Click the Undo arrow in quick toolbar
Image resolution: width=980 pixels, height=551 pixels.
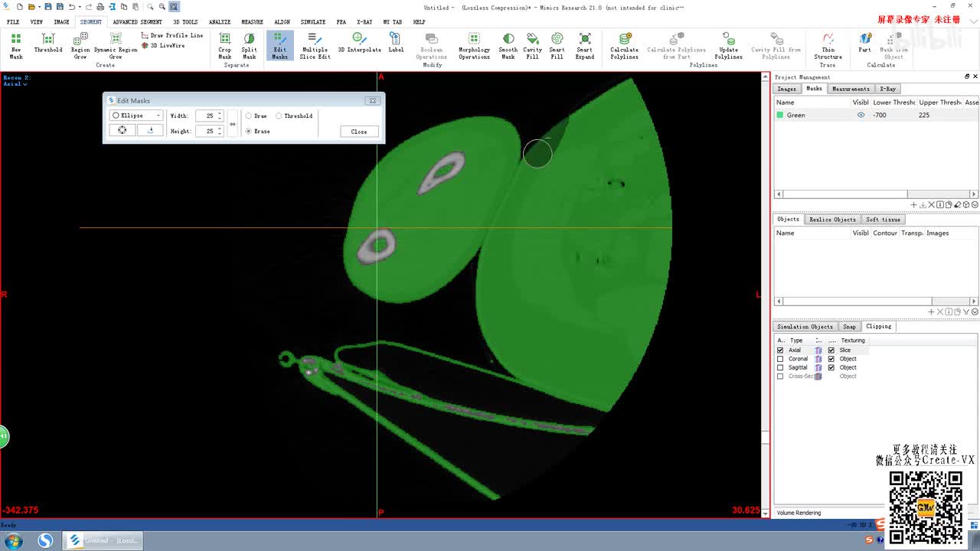(71, 7)
